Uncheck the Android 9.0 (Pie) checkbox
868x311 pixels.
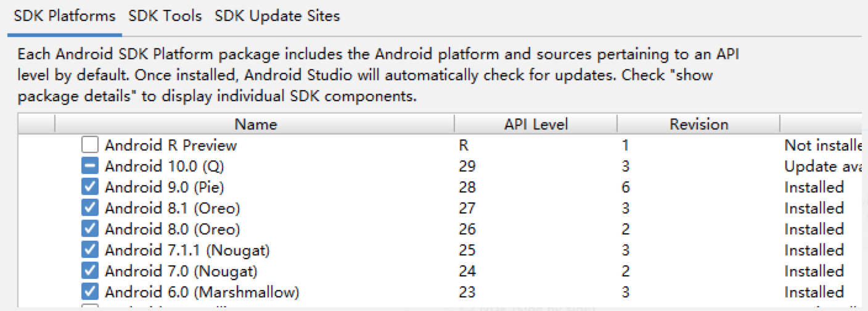(90, 188)
